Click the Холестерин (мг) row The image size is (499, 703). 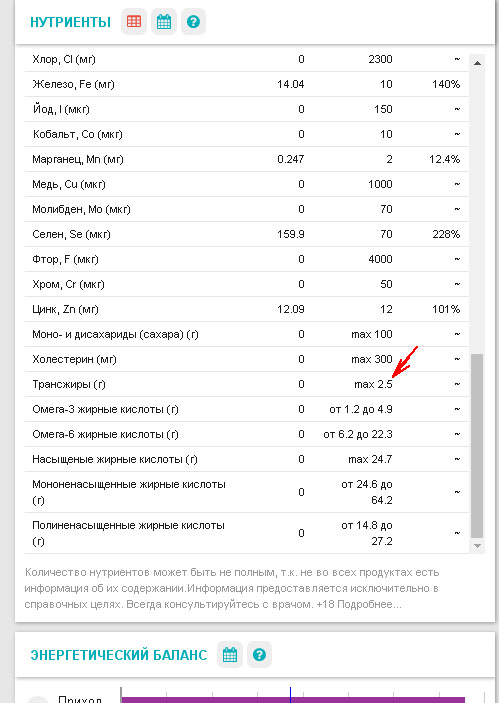(247, 359)
